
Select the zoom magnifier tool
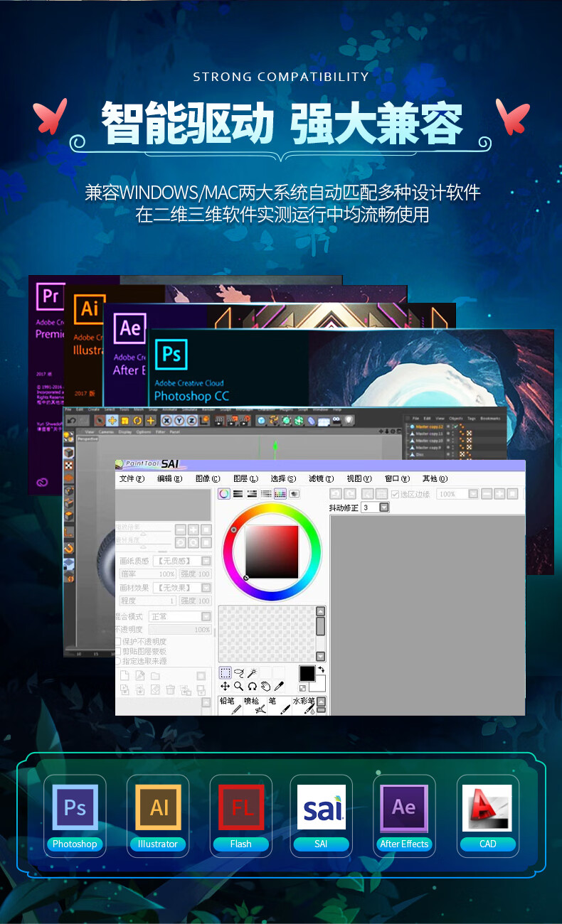[238, 687]
